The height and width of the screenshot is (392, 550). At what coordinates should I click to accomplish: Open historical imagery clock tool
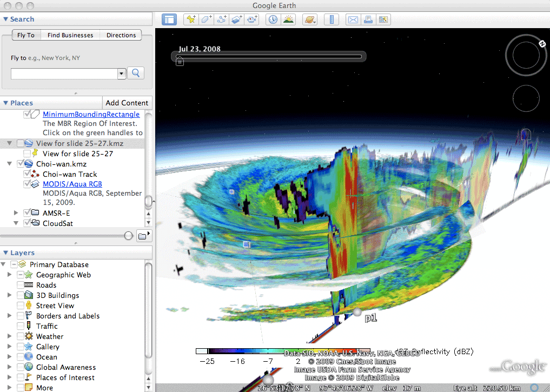[273, 19]
